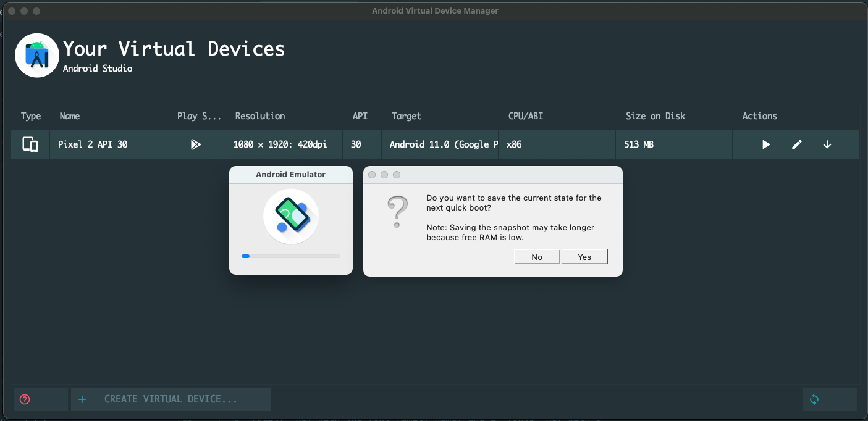Click the Android Virtual Device Manager title bar
The width and height of the screenshot is (868, 421).
tap(435, 11)
